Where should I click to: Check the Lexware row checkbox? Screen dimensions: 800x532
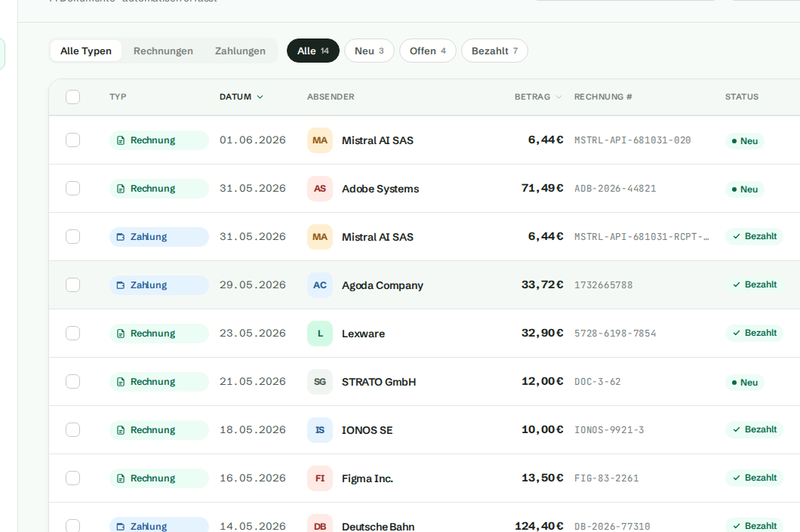point(73,333)
